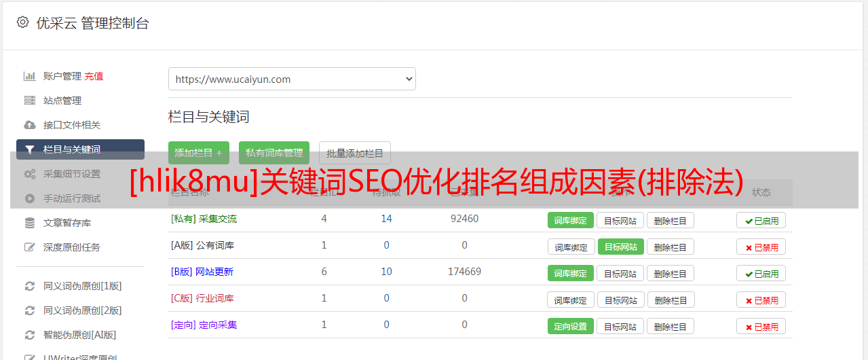Click the 添加栏目 + button
This screenshot has width=868, height=360.
coord(199,153)
